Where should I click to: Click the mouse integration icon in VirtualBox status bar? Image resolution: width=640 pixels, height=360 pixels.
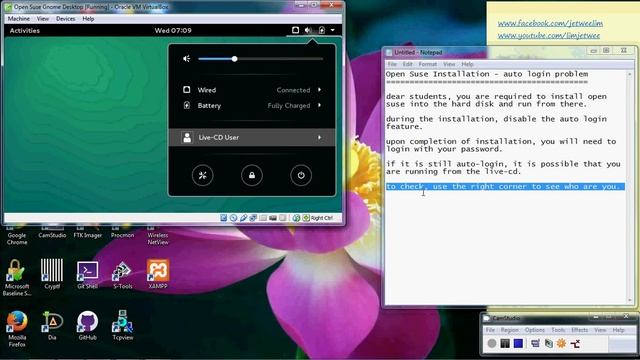296,218
